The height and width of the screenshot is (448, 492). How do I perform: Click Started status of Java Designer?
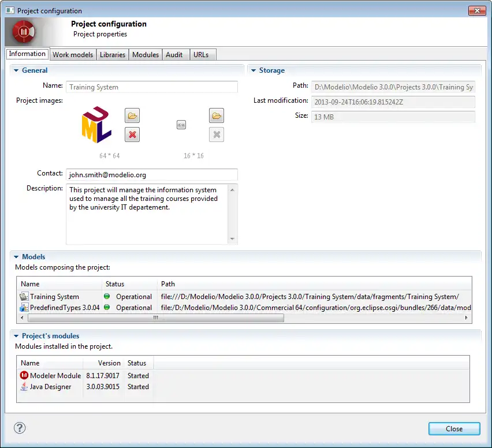[x=138, y=386]
